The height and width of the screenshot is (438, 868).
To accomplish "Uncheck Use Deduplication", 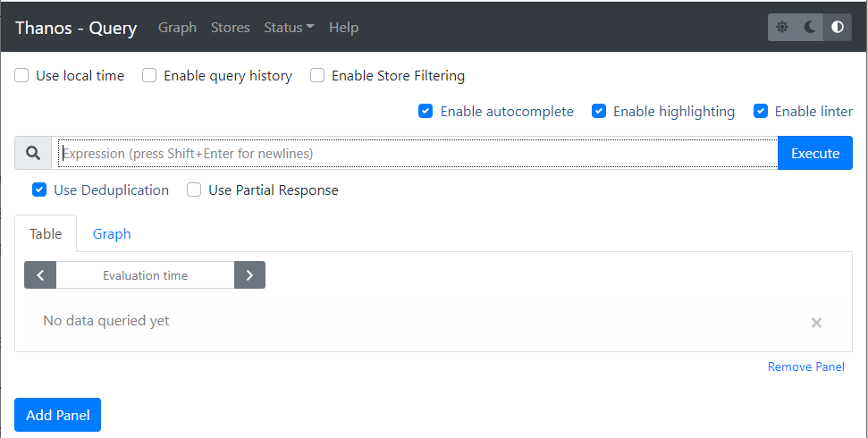I will click(39, 190).
